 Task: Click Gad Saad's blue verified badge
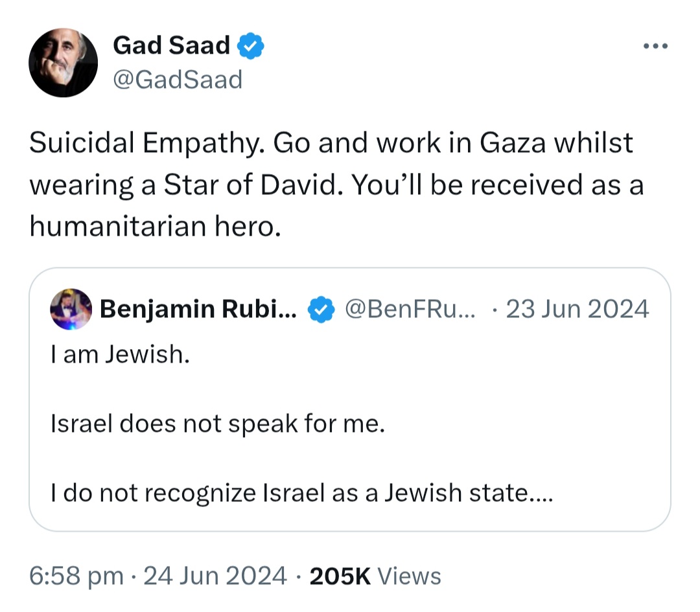pos(251,46)
